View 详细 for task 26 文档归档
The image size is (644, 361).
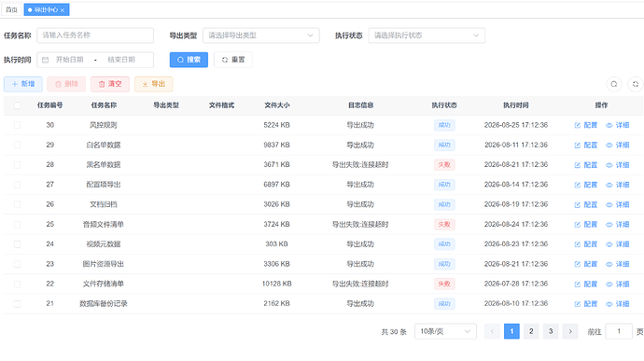617,204
